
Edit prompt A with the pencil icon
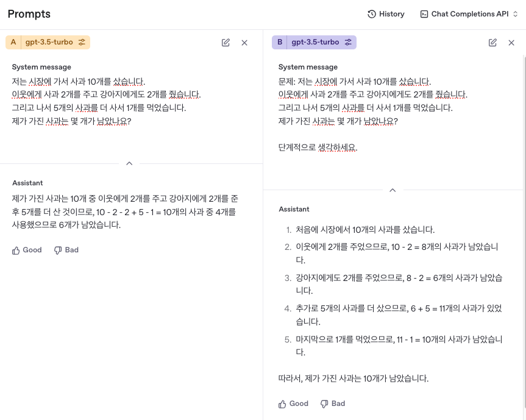click(x=226, y=43)
